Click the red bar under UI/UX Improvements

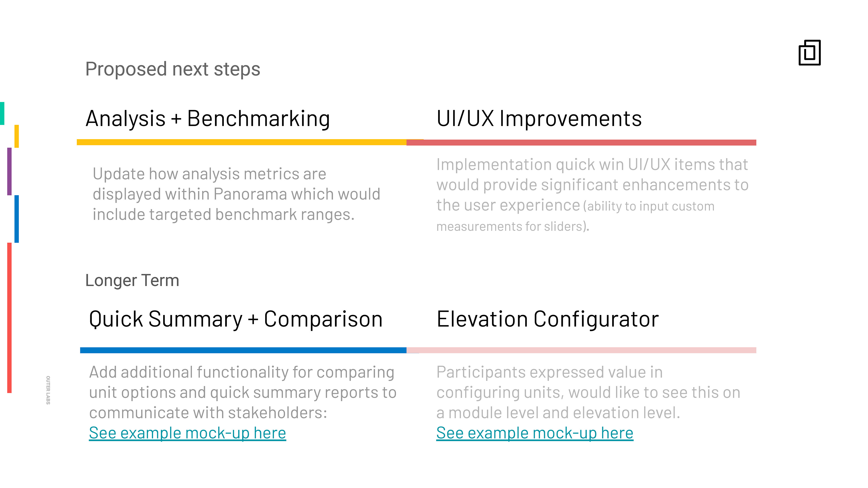coord(581,143)
